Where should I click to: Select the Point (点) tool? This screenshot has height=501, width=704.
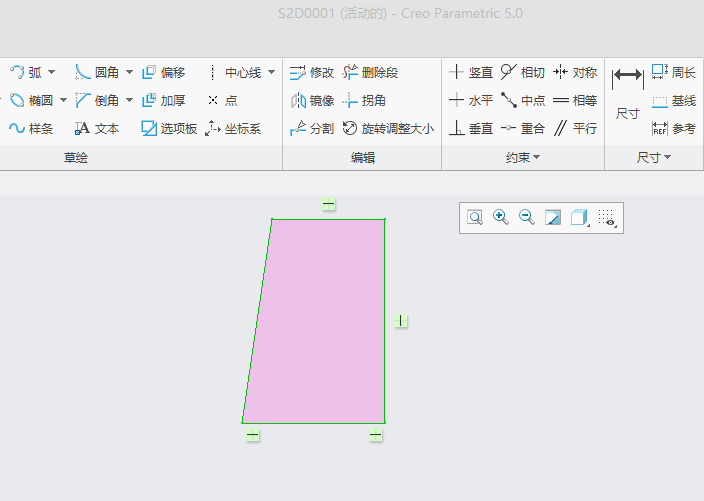[x=223, y=101]
